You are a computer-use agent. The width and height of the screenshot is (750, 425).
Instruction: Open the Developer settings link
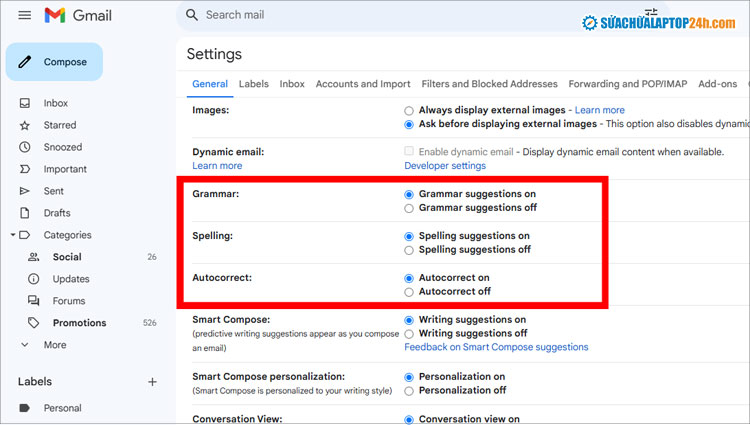(x=445, y=166)
